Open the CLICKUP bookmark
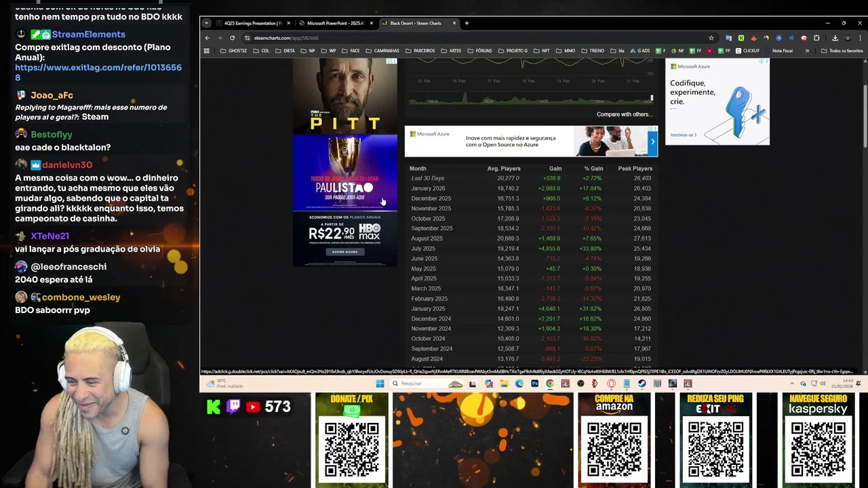Image resolution: width=868 pixels, height=488 pixels. [747, 51]
